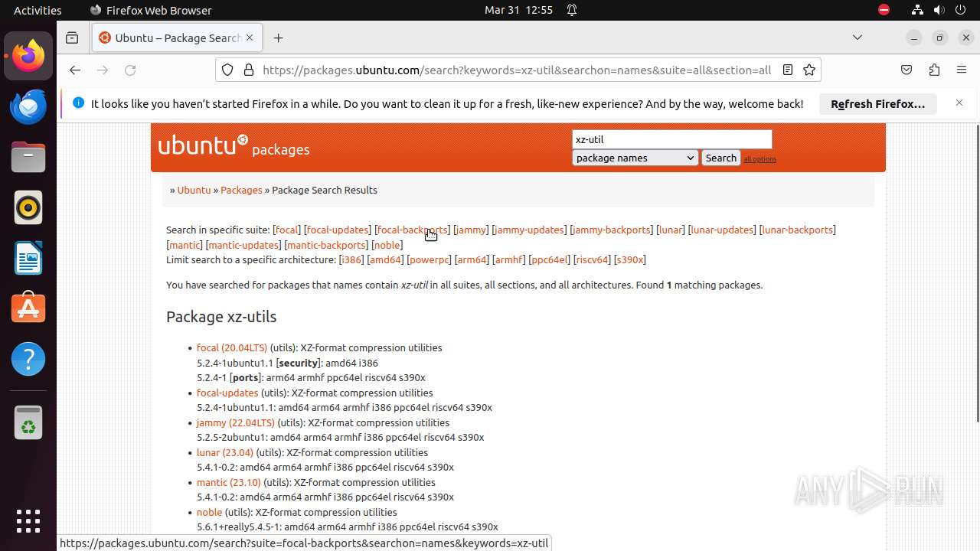Limit architecture to amd64
Viewport: 980px width, 551px height.
point(385,259)
